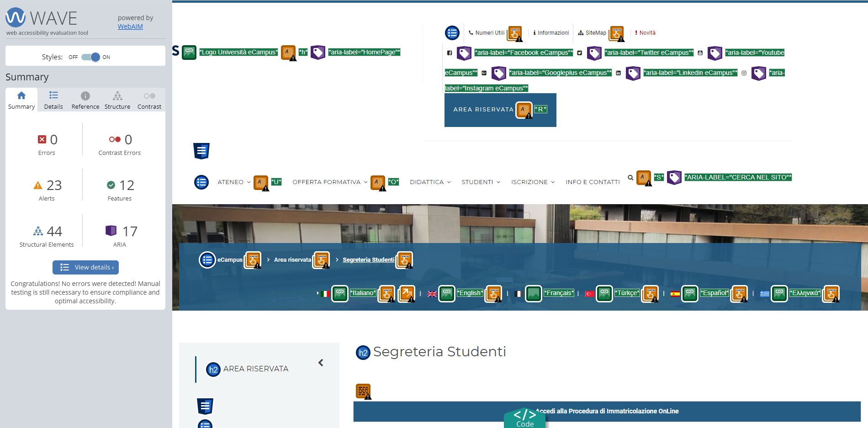Click the AREA RISERVATA button
Viewport: 868px width, 428px height.
[x=500, y=110]
